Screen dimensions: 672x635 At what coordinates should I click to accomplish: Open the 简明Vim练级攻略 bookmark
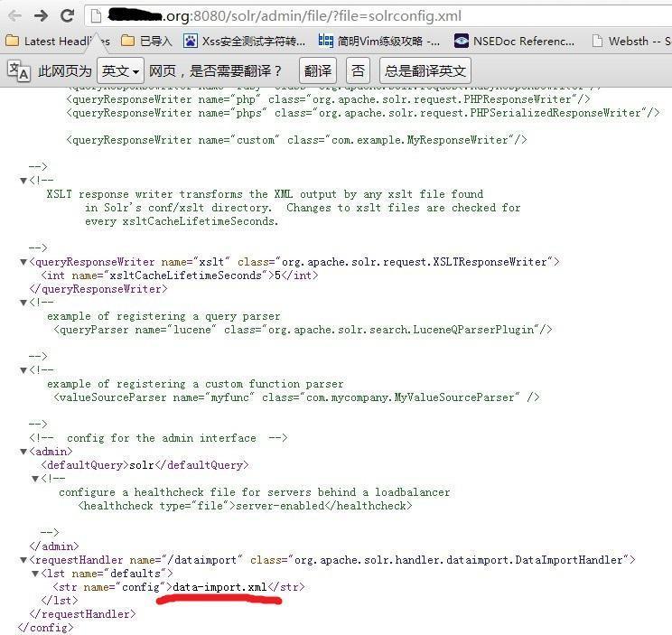click(x=378, y=42)
